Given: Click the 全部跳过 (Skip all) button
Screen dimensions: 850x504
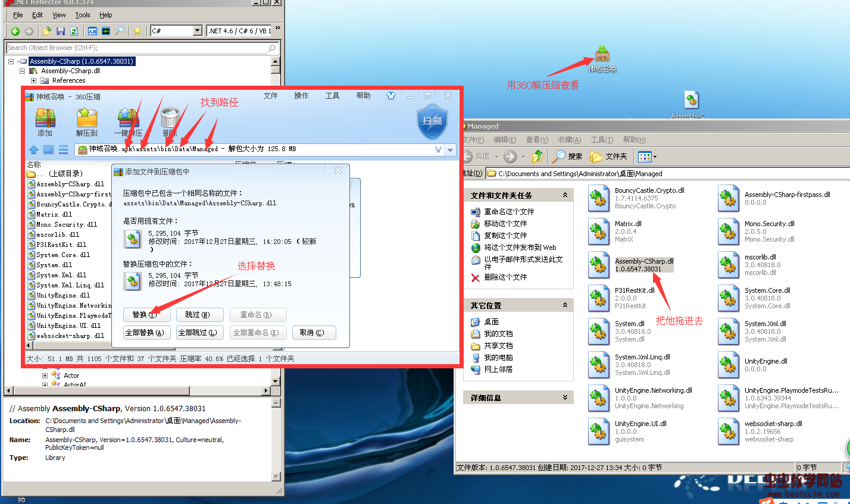Looking at the screenshot, I should (x=199, y=333).
